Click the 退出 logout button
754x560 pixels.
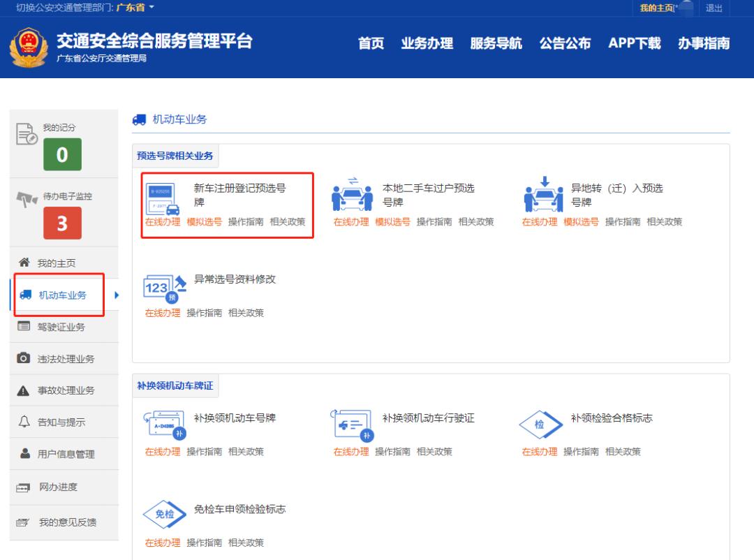click(x=714, y=9)
